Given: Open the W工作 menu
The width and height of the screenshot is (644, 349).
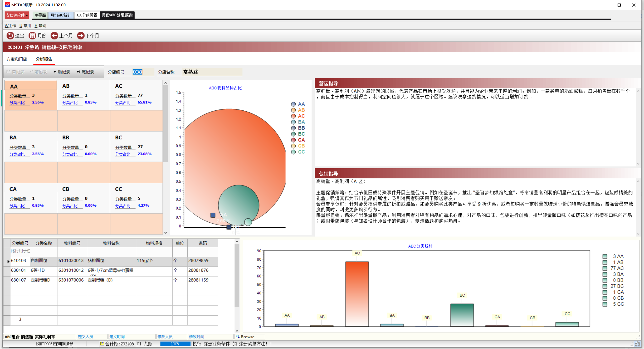Looking at the screenshot, I should [x=10, y=26].
